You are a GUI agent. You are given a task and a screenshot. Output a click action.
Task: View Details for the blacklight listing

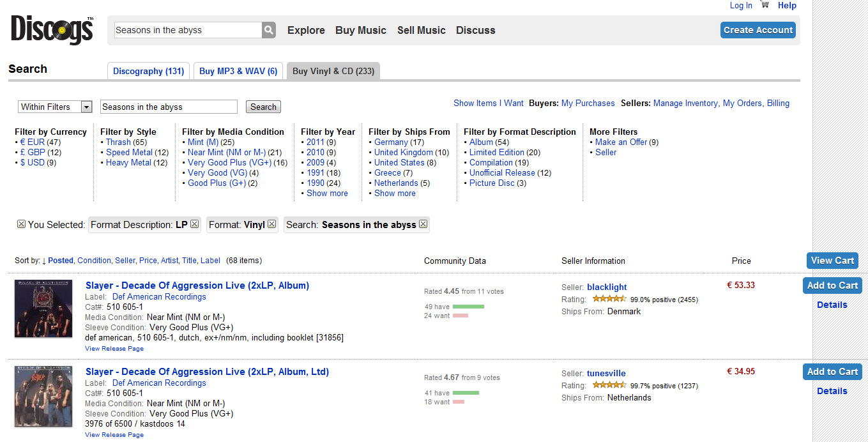click(x=832, y=305)
